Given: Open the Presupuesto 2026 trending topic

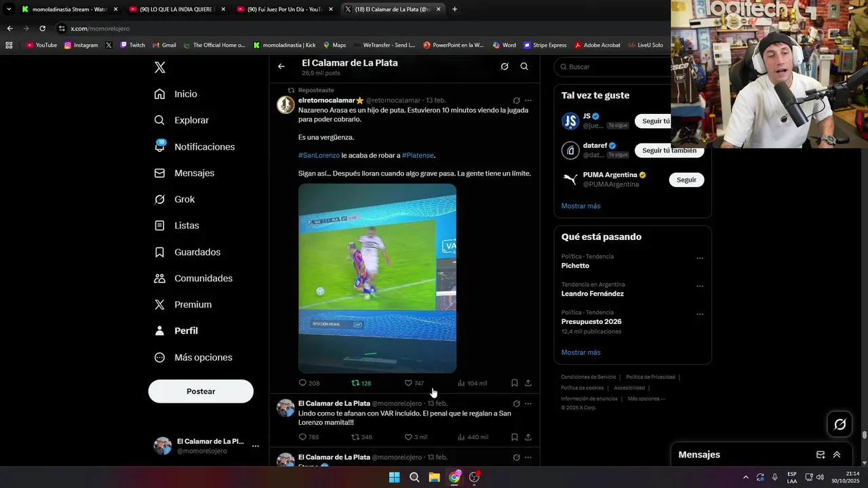Looking at the screenshot, I should tap(591, 321).
